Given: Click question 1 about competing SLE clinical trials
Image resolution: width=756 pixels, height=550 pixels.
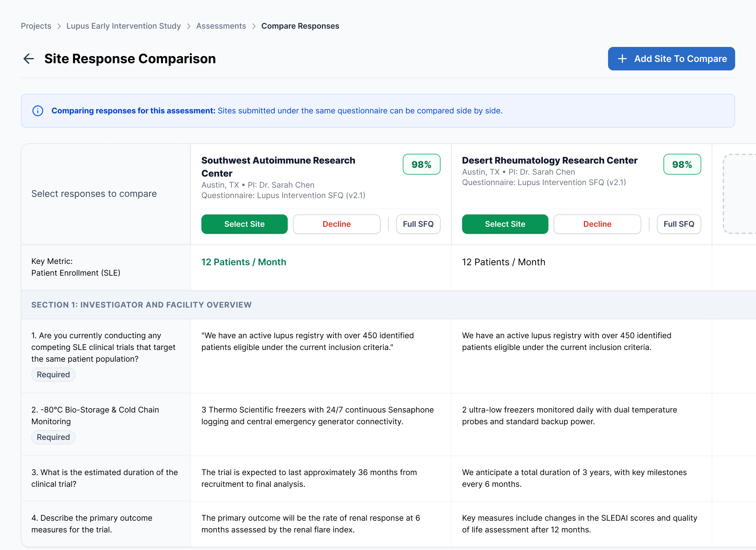Looking at the screenshot, I should tap(103, 347).
